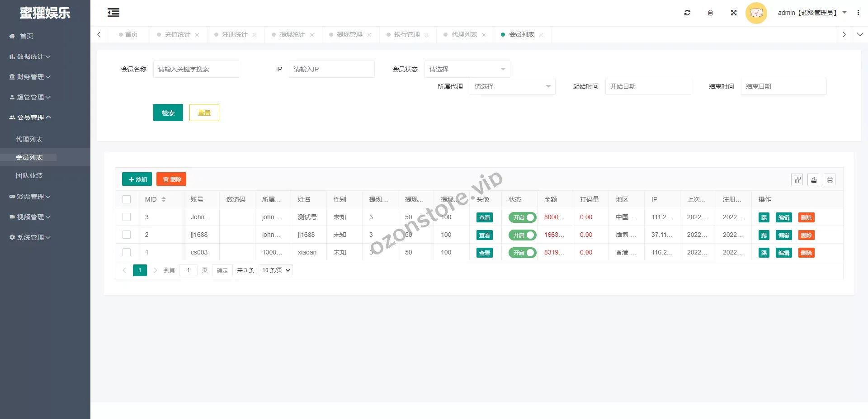Click the green 检索 search button
Screen dimensions: 868x419
pos(168,113)
